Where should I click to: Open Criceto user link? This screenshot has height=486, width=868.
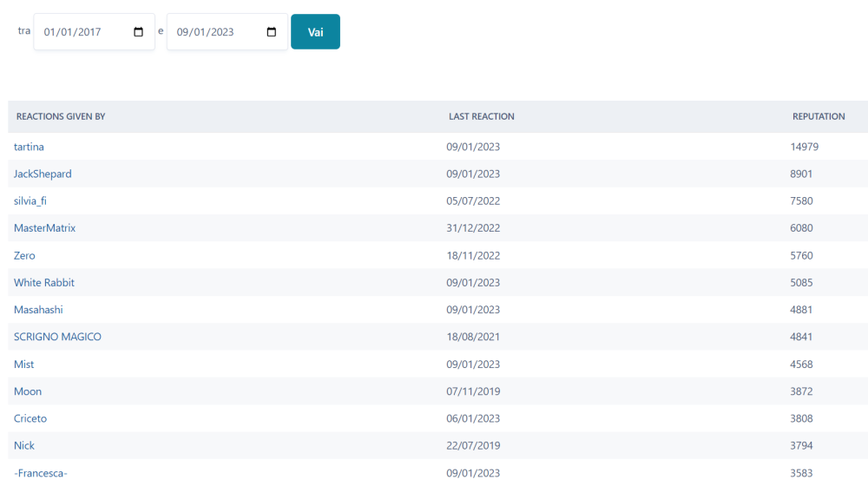point(30,418)
